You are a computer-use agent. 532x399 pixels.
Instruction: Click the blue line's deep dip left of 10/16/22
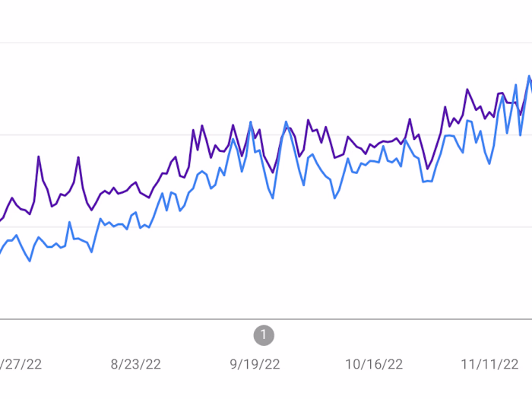[334, 198]
